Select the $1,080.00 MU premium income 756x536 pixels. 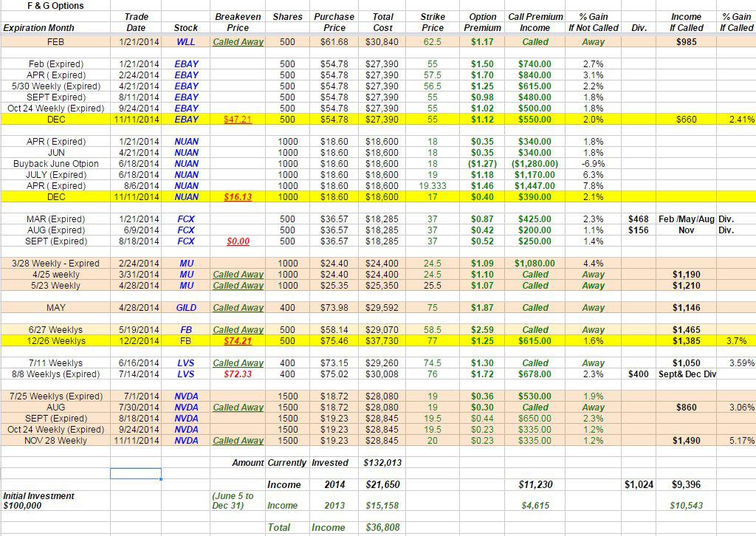point(535,264)
